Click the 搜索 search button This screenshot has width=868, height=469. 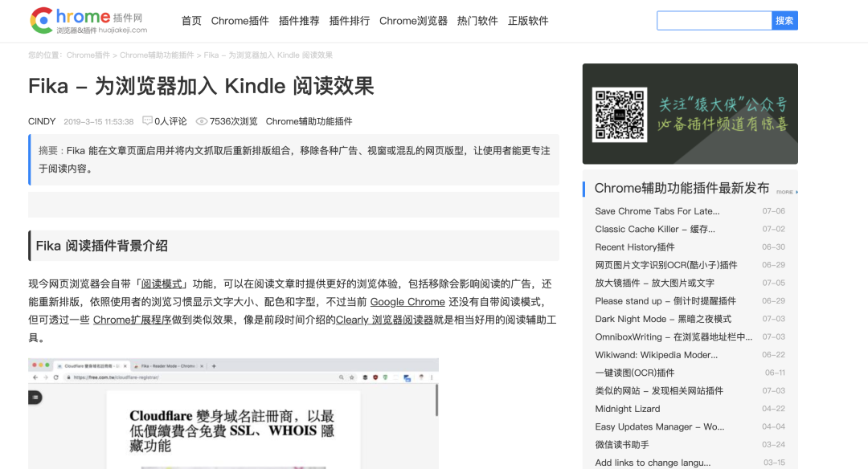784,20
